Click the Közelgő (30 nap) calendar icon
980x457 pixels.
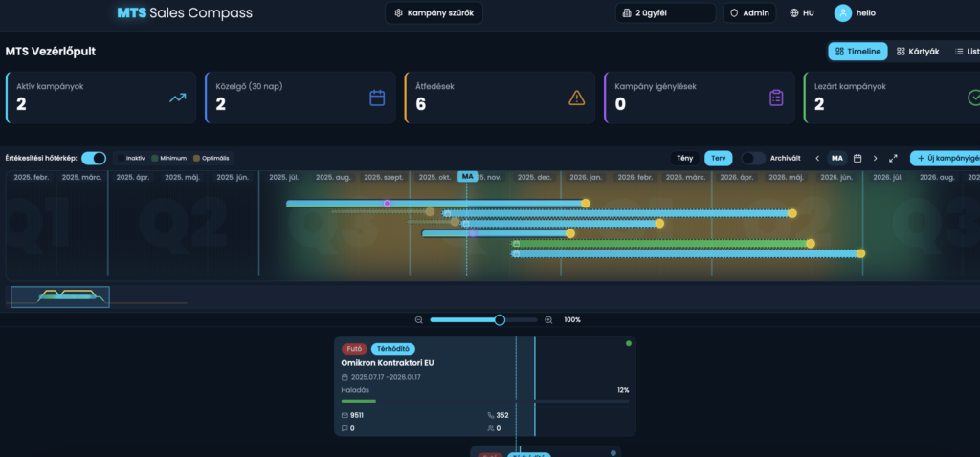(377, 98)
